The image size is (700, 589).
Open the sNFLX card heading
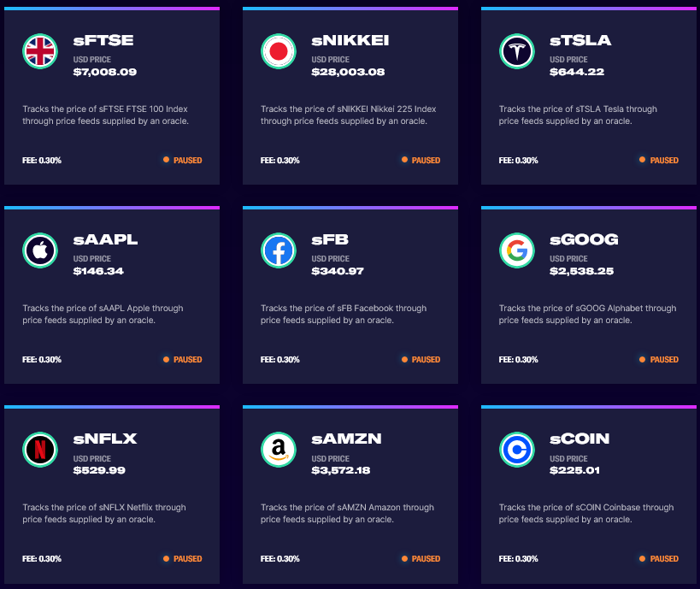coord(105,439)
